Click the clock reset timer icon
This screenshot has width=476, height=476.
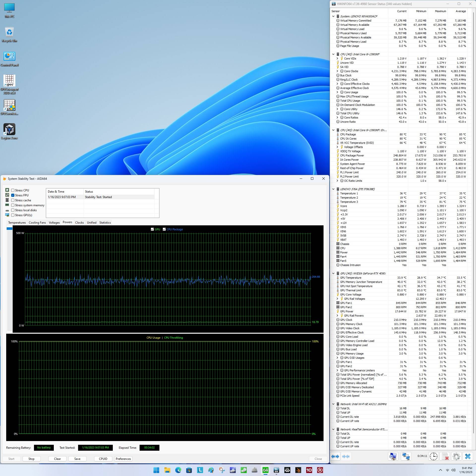[433, 456]
